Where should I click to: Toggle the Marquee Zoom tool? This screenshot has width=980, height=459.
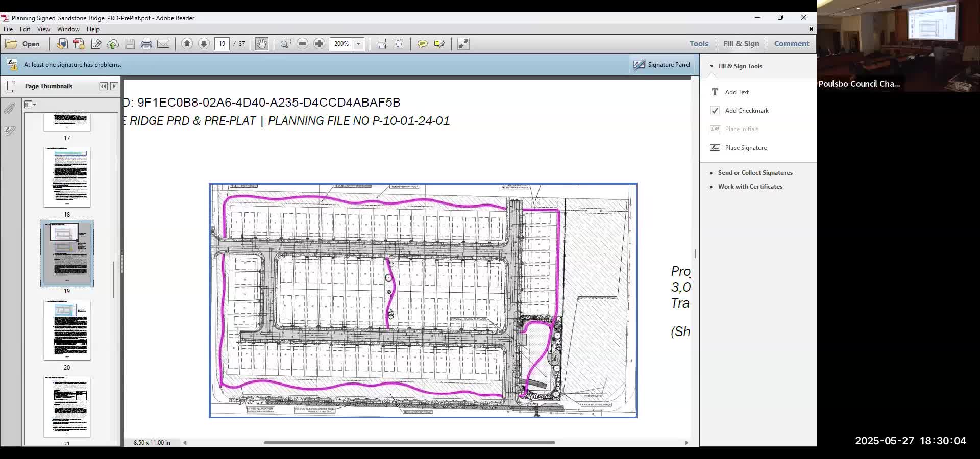(286, 44)
